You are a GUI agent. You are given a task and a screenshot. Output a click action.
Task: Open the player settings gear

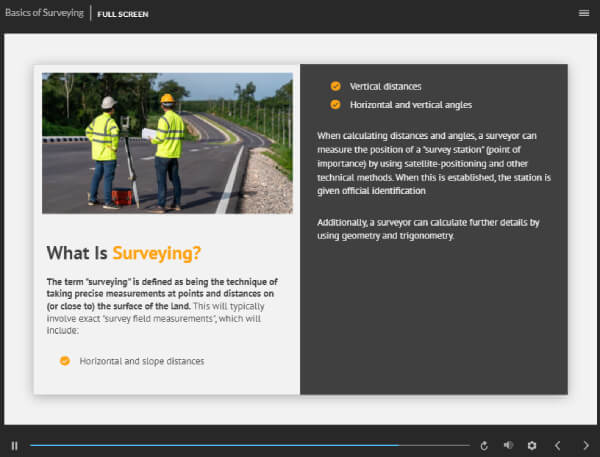532,445
